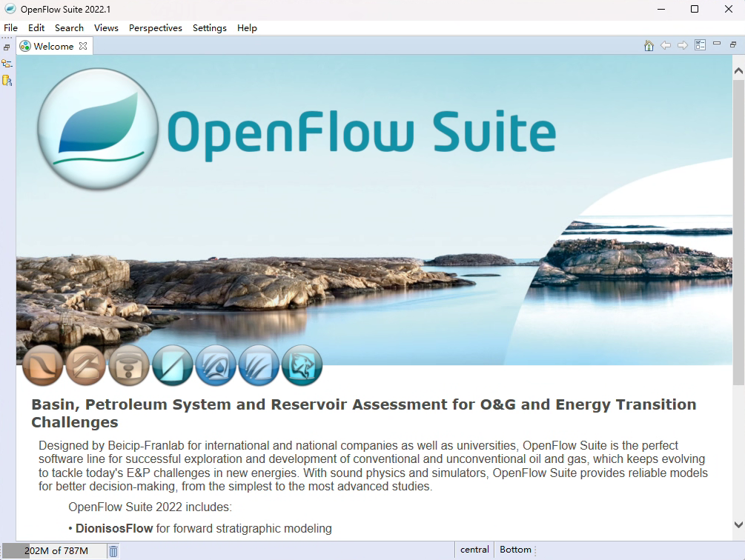Click the teal diagonal-line module icon
745x560 pixels.
pyautogui.click(x=172, y=365)
